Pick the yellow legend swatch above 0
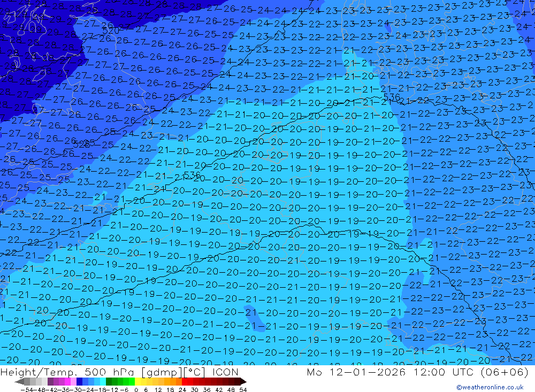 click(137, 381)
